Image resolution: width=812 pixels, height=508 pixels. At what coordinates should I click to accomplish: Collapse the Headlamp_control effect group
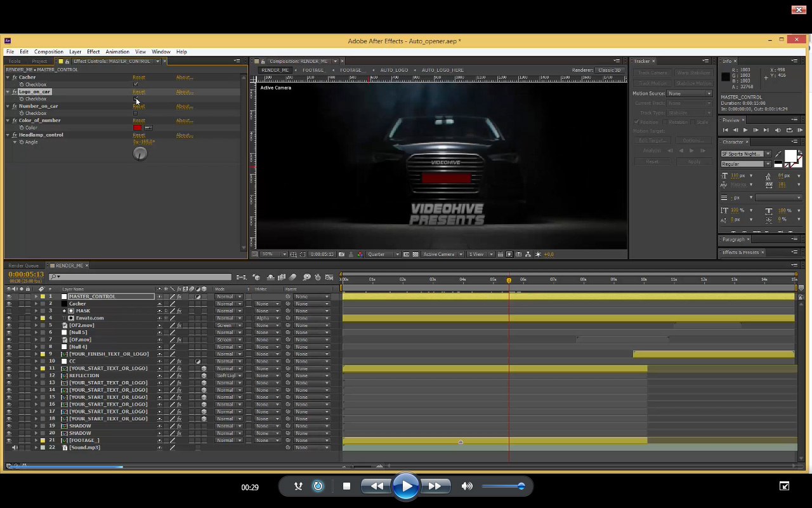click(x=8, y=135)
